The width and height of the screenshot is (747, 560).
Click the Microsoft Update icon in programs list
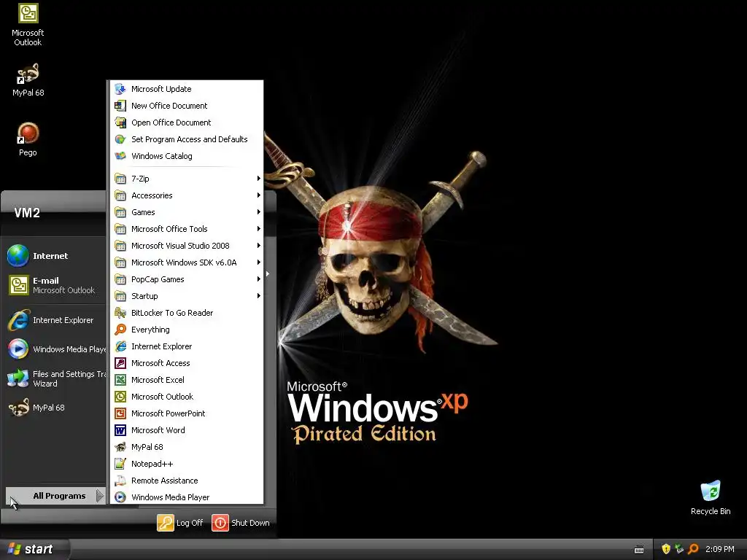tap(120, 89)
